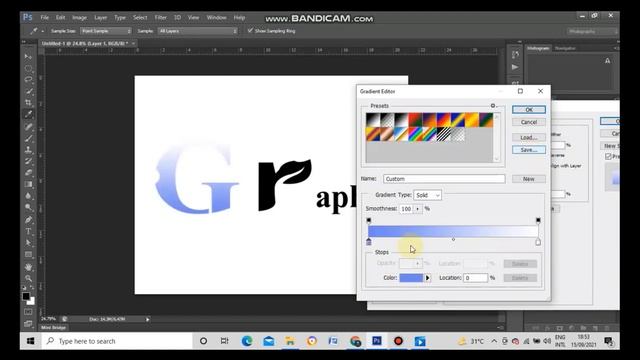Click the gradient midpoint diamond
The image size is (640, 360).
pos(453,240)
